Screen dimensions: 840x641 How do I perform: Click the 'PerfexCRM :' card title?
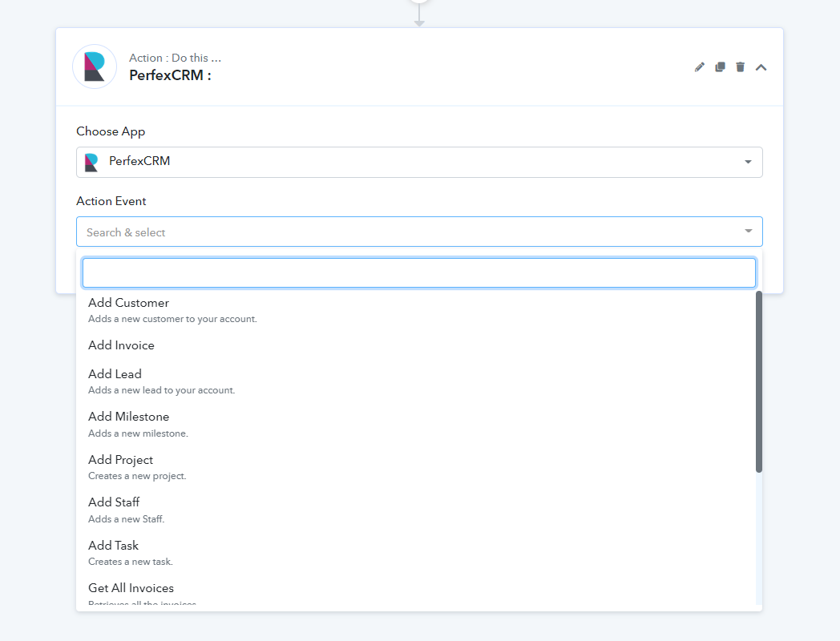[171, 75]
